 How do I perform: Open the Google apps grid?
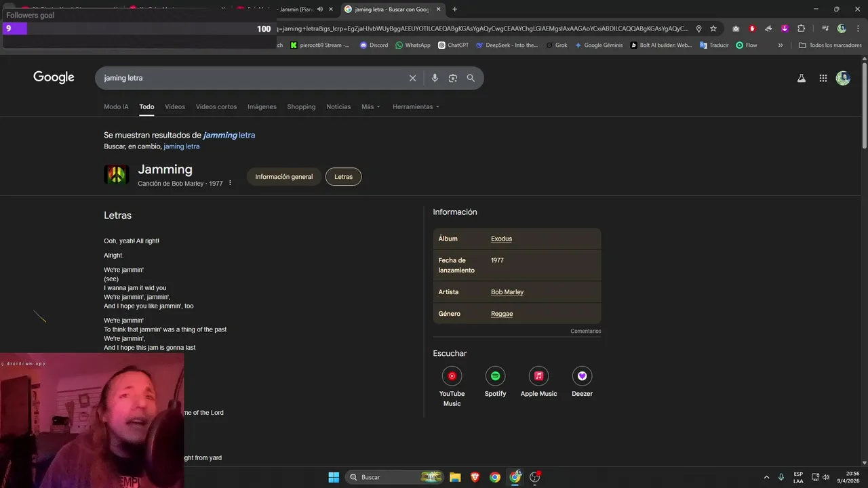coord(823,78)
